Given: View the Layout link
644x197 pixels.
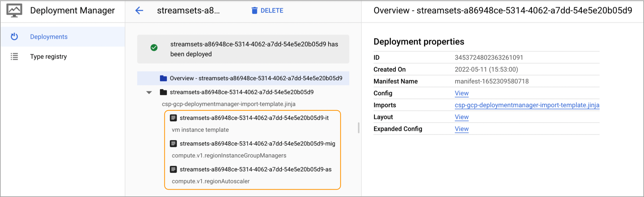Looking at the screenshot, I should [x=462, y=117].
